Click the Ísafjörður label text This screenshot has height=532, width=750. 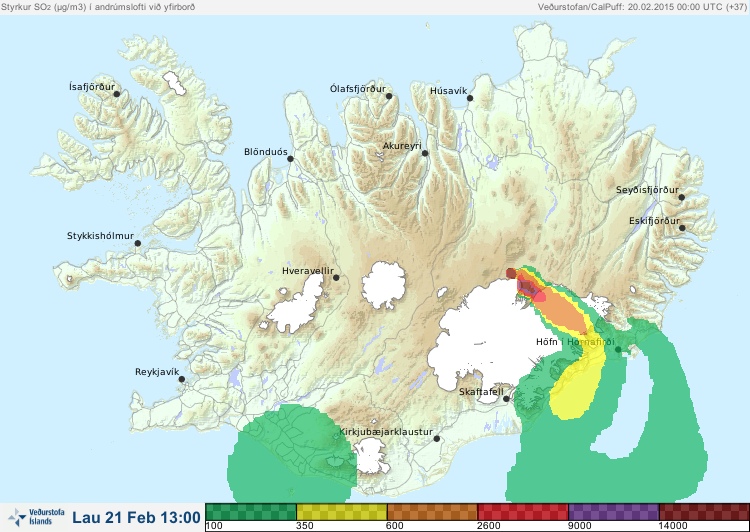coord(92,87)
